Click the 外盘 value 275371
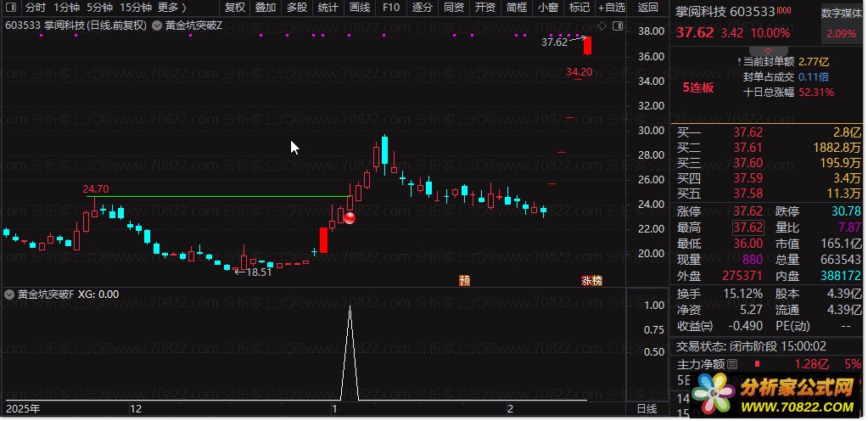Viewport: 868px width, 421px height. click(x=742, y=275)
